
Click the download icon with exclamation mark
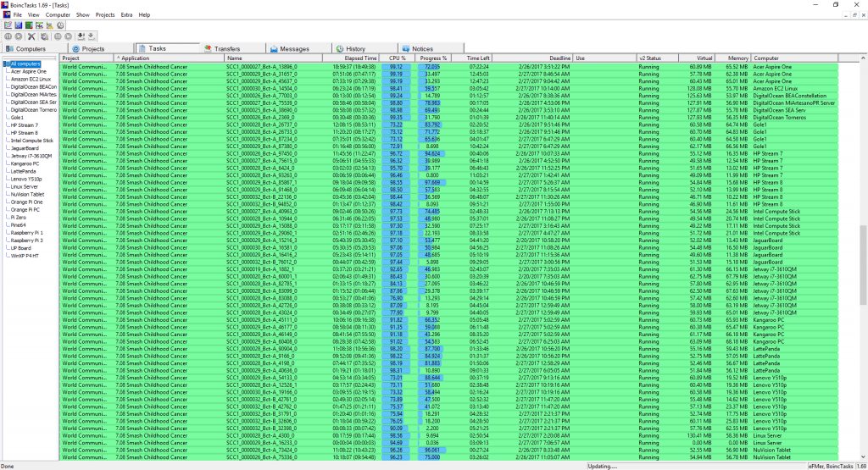tap(81, 36)
